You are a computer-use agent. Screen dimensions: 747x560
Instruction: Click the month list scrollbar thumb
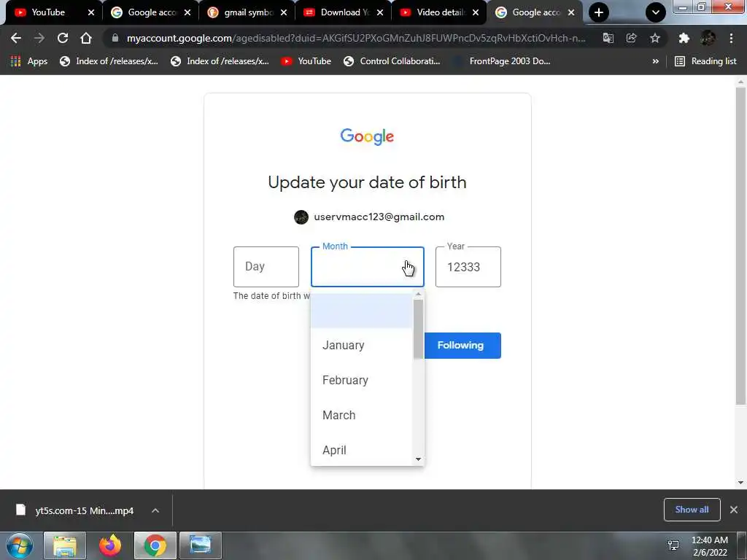(x=418, y=329)
